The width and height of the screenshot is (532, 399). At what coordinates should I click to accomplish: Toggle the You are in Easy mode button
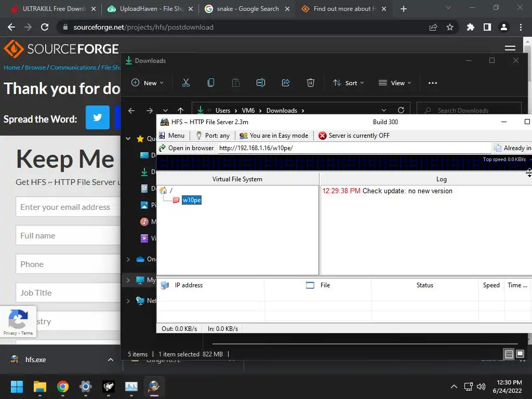[x=274, y=136]
